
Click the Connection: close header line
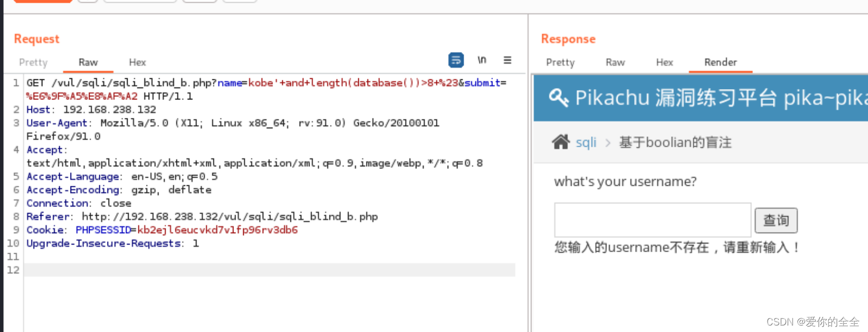point(79,203)
